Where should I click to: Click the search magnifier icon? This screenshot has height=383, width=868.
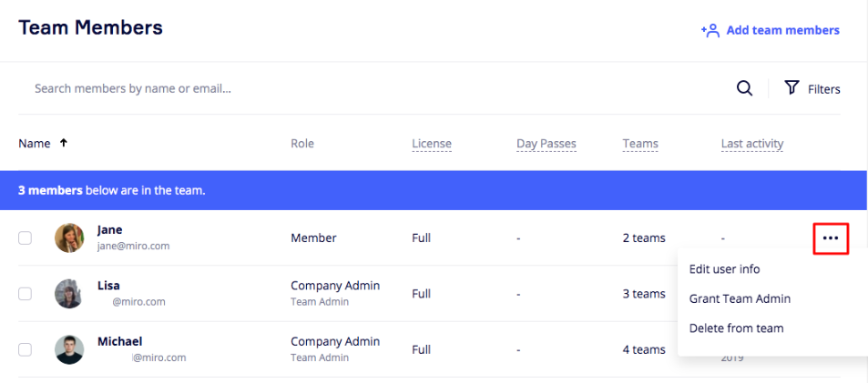(744, 88)
